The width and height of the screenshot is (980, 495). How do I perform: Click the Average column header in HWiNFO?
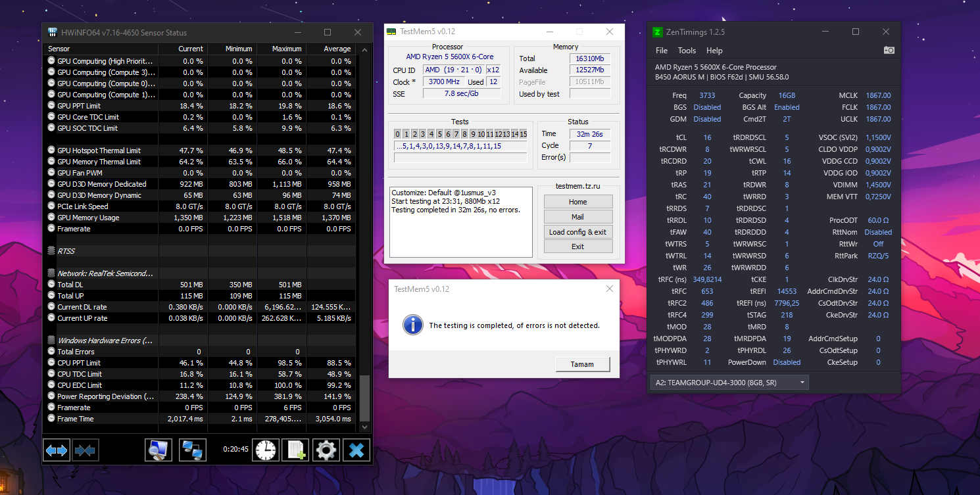point(331,49)
